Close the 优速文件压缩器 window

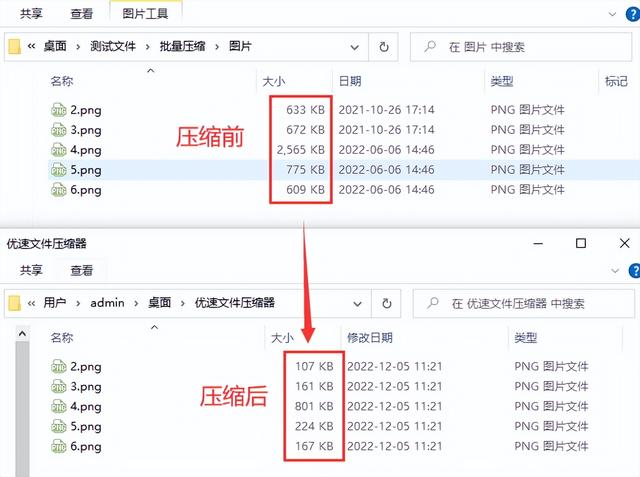pos(624,244)
